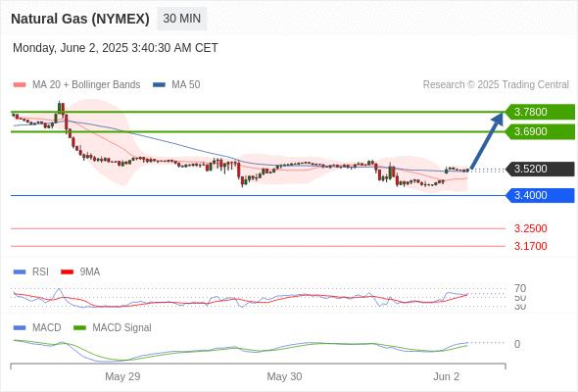Click the RSI legend swatch
The image size is (578, 392).
pos(20,272)
